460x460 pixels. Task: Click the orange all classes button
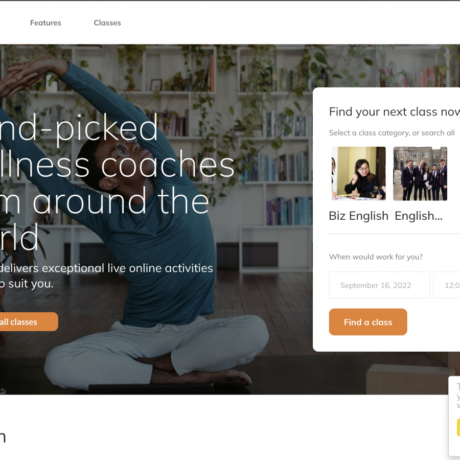[x=28, y=322]
